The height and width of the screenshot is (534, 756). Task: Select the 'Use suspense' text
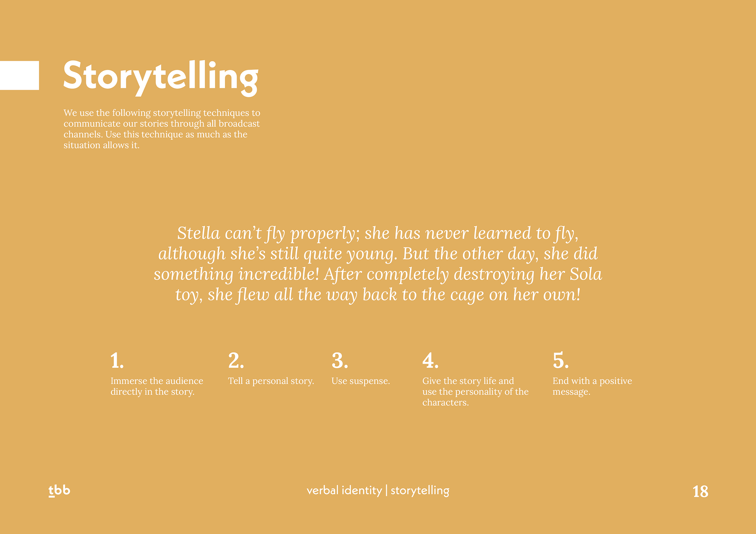point(361,381)
